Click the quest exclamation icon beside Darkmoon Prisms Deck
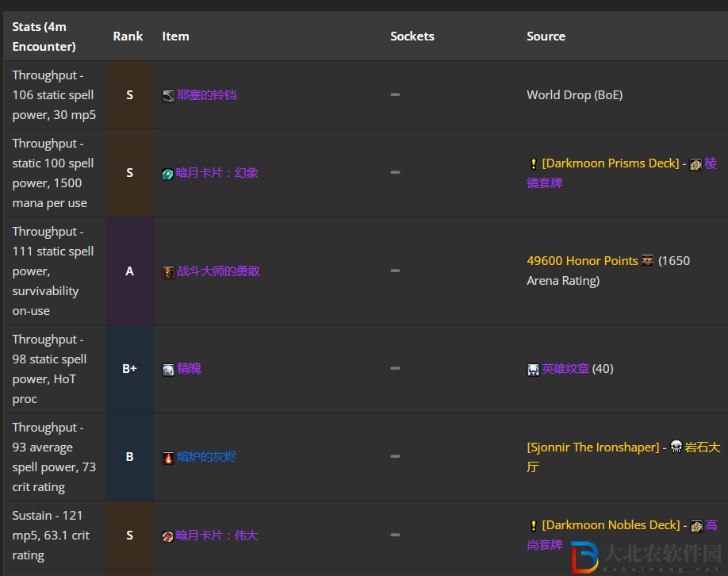728x576 pixels. coord(534,164)
